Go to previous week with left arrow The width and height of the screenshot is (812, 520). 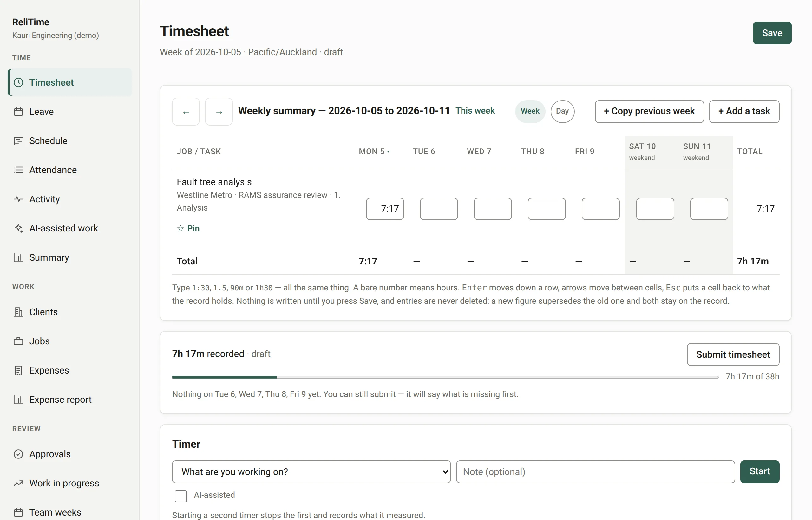[186, 112]
